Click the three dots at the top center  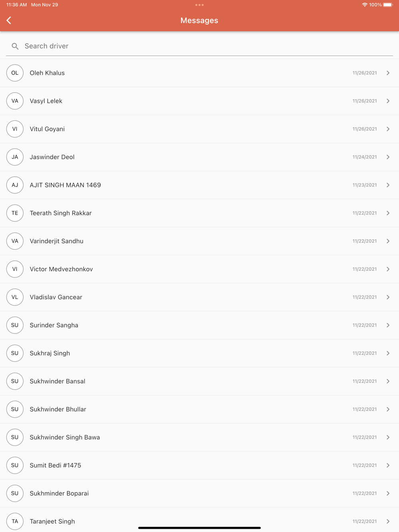click(x=199, y=5)
